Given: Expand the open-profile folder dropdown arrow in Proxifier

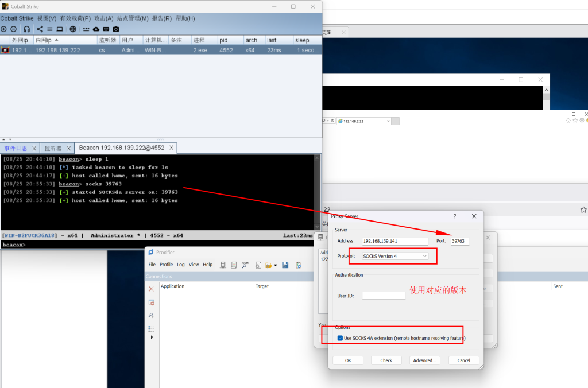Looking at the screenshot, I should pos(276,265).
